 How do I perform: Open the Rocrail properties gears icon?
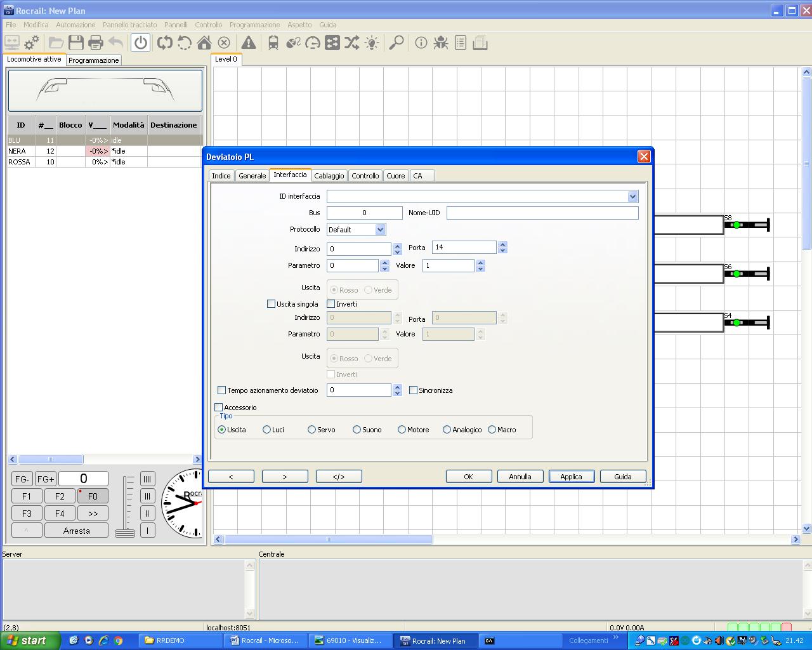click(x=31, y=43)
